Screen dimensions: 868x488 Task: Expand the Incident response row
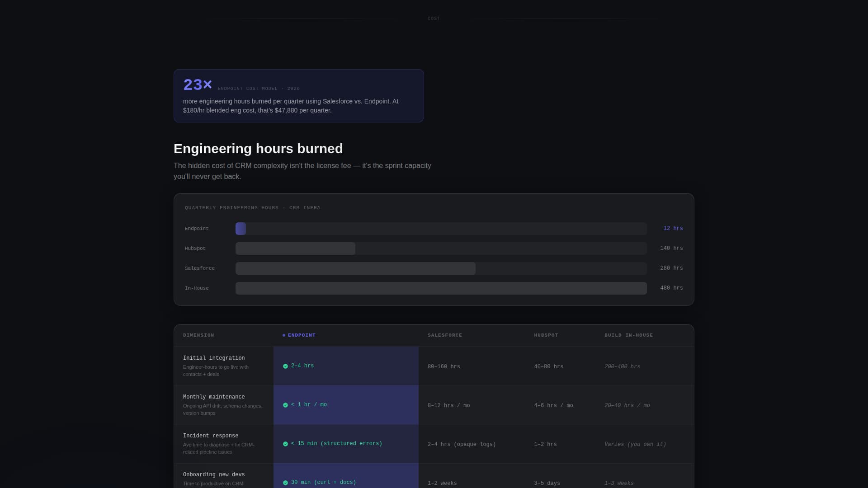point(211,436)
